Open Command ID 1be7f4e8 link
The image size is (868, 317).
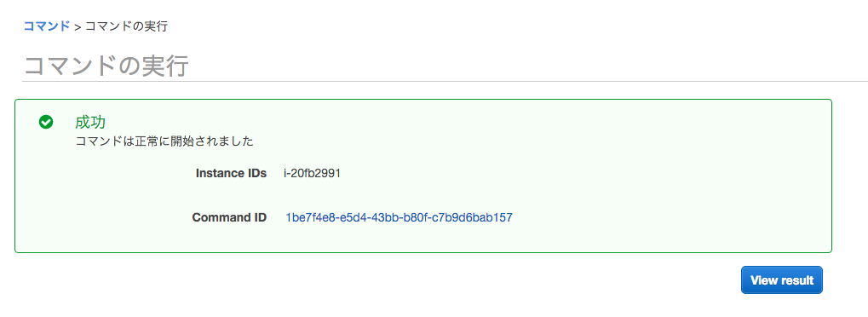[x=399, y=218]
